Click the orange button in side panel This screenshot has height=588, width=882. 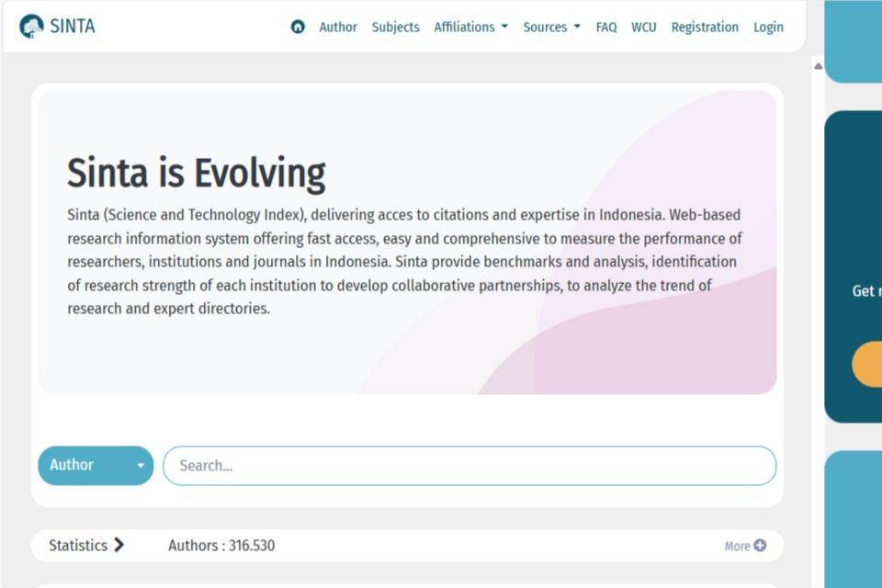pos(866,364)
